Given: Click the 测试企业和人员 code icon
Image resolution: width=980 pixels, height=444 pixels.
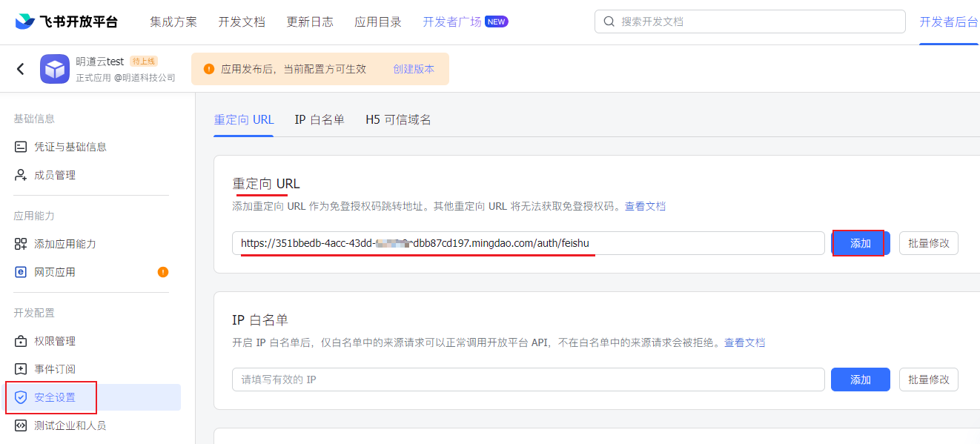Looking at the screenshot, I should click(21, 425).
